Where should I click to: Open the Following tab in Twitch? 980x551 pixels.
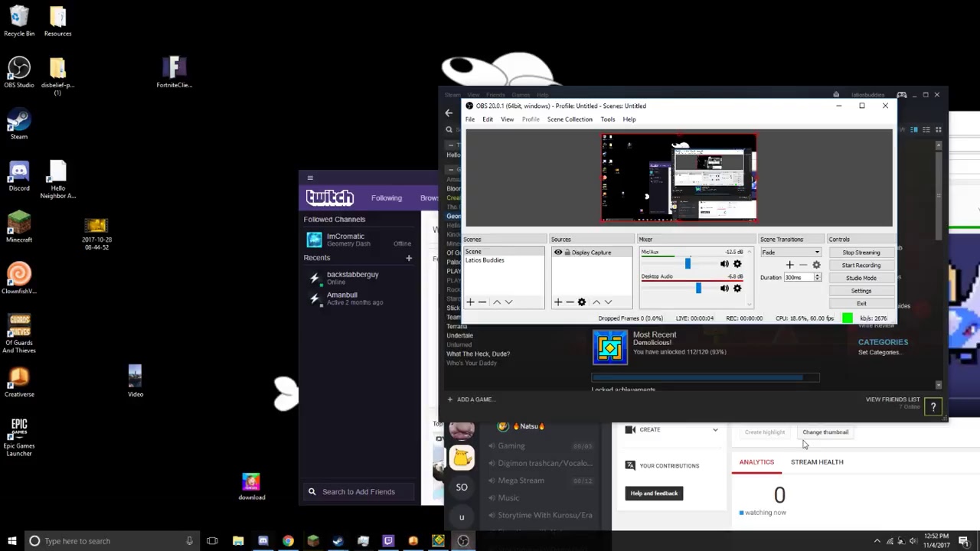387,198
